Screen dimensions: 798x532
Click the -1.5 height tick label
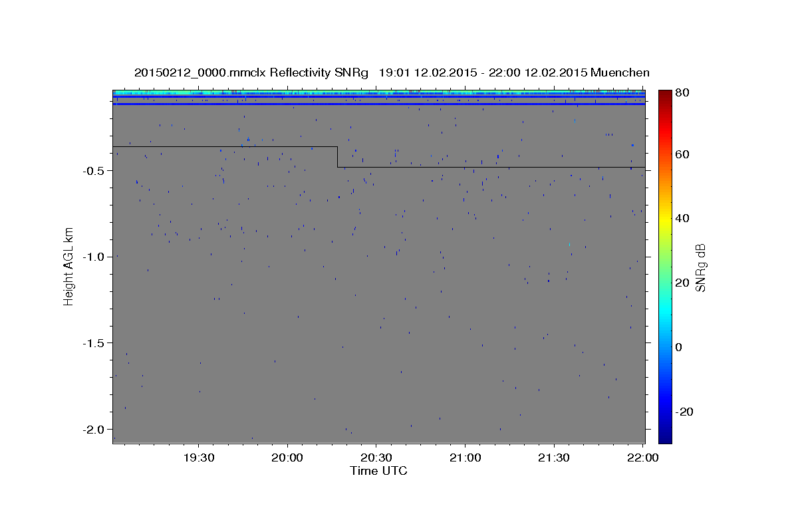point(92,343)
